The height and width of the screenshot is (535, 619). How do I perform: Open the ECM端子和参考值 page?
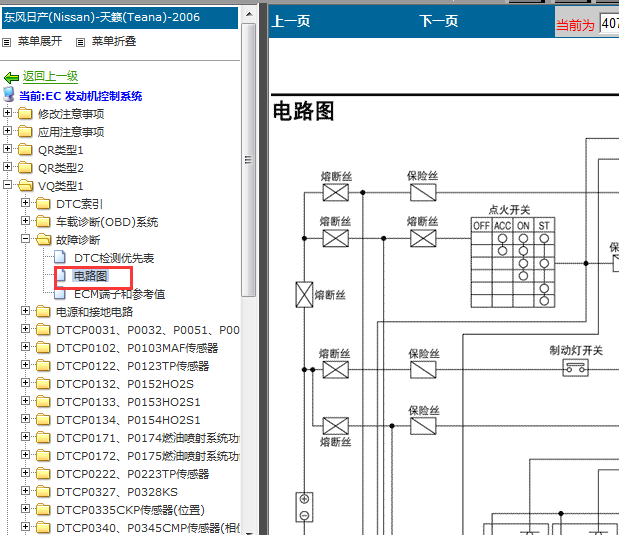120,294
